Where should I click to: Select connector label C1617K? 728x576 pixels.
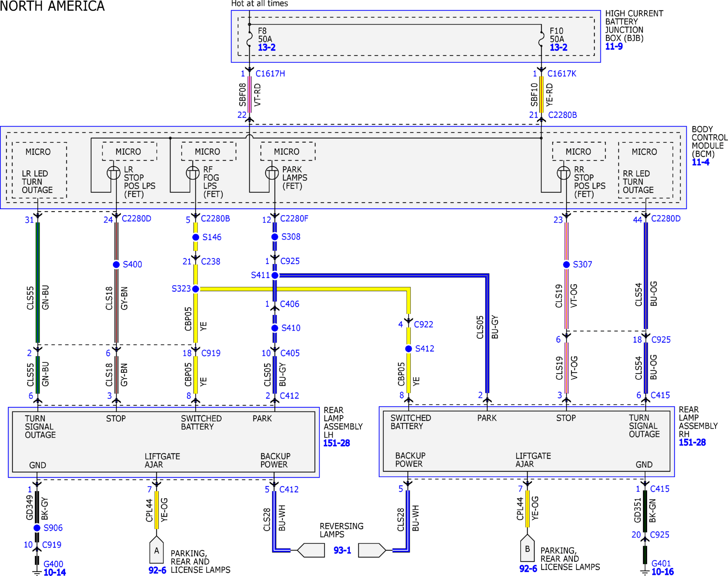562,73
